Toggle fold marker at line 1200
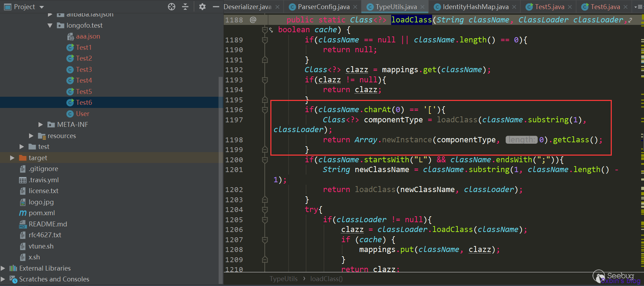 265,160
